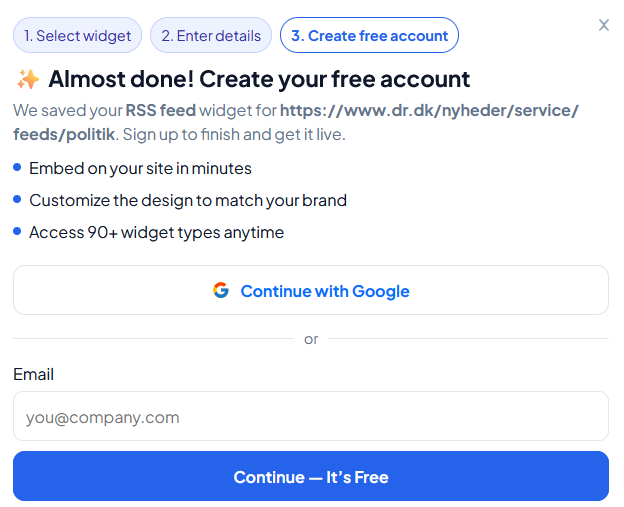Click the 'Embed on your site in minutes' text
The image size is (624, 507).
coord(140,168)
